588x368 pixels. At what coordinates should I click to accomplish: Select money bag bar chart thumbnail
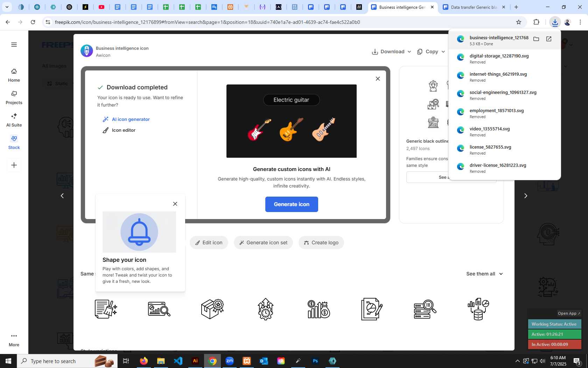[319, 309]
